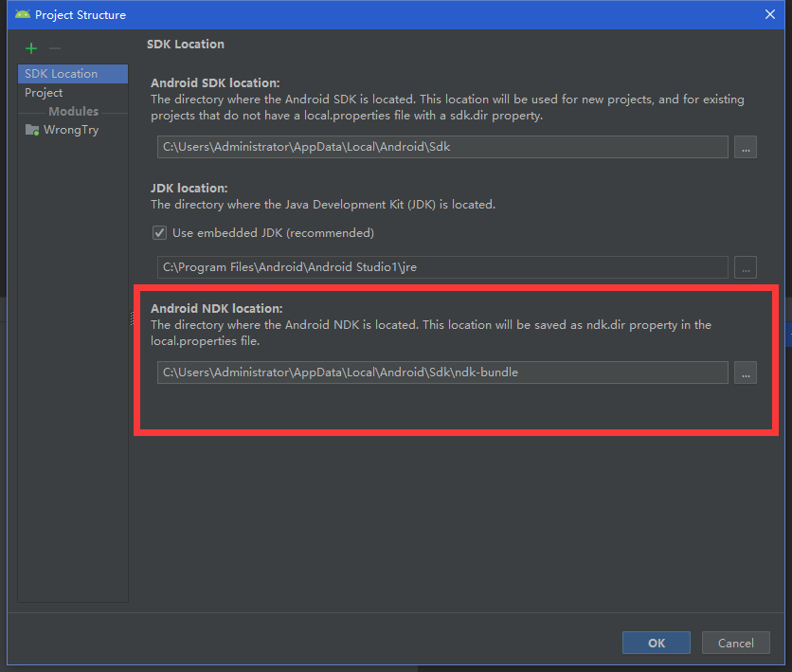The image size is (792, 672).
Task: Click the Android NDK location heading
Action: click(x=217, y=308)
